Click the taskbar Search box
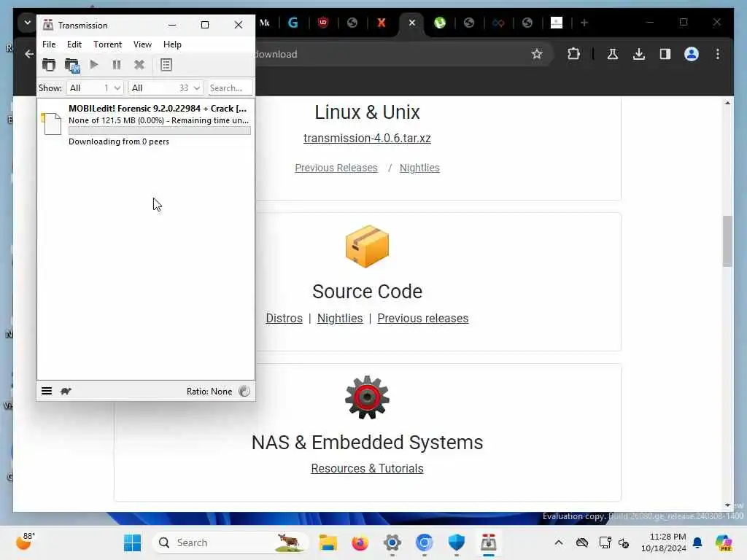 point(230,542)
